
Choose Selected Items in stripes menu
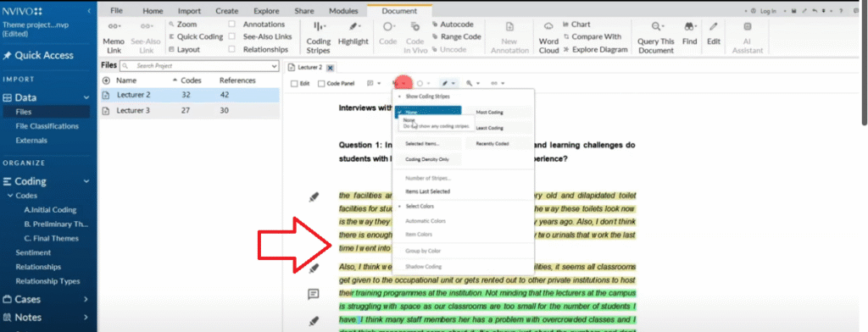point(427,144)
